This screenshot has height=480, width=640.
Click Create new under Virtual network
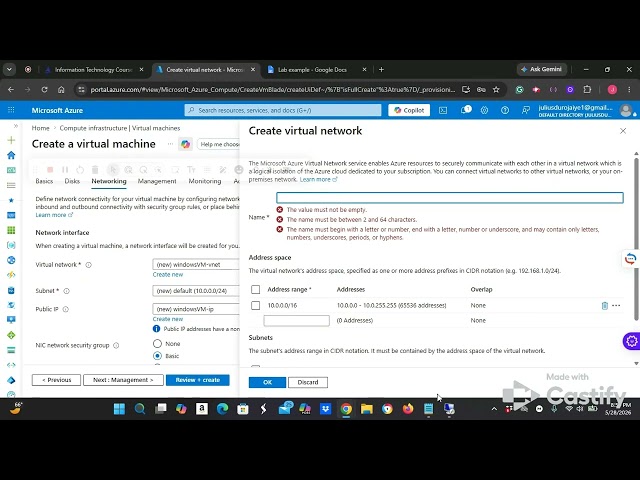tap(168, 275)
